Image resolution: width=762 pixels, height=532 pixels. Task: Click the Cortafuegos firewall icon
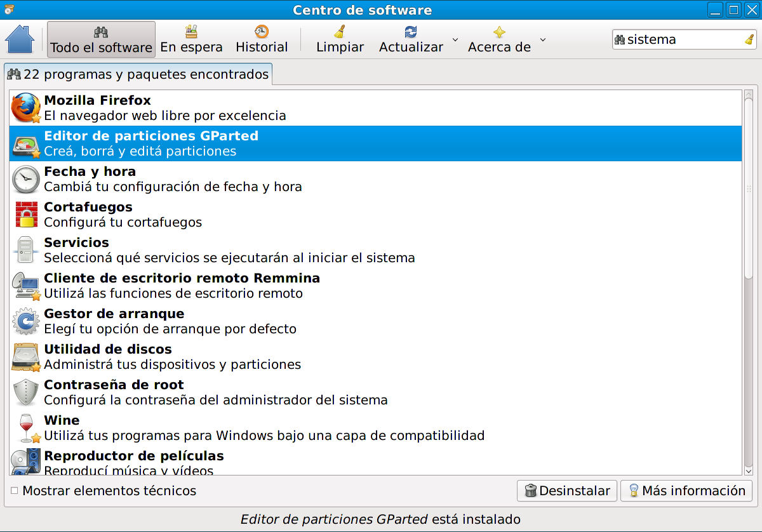(x=26, y=215)
